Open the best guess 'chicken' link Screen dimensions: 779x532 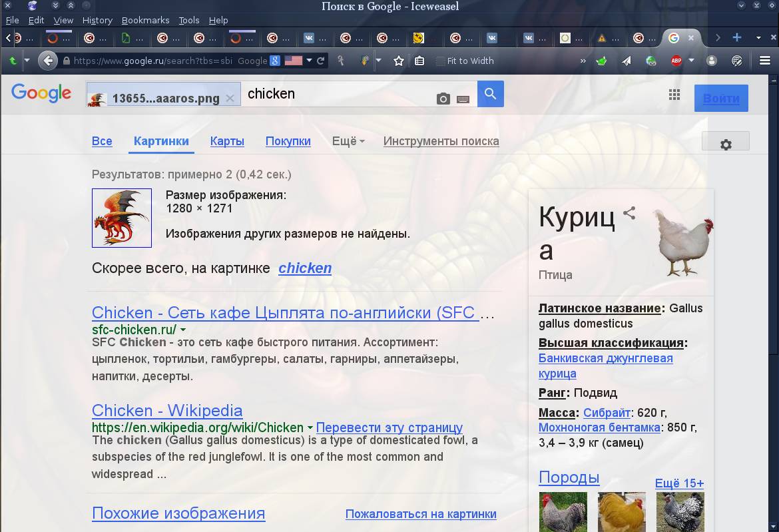click(304, 268)
